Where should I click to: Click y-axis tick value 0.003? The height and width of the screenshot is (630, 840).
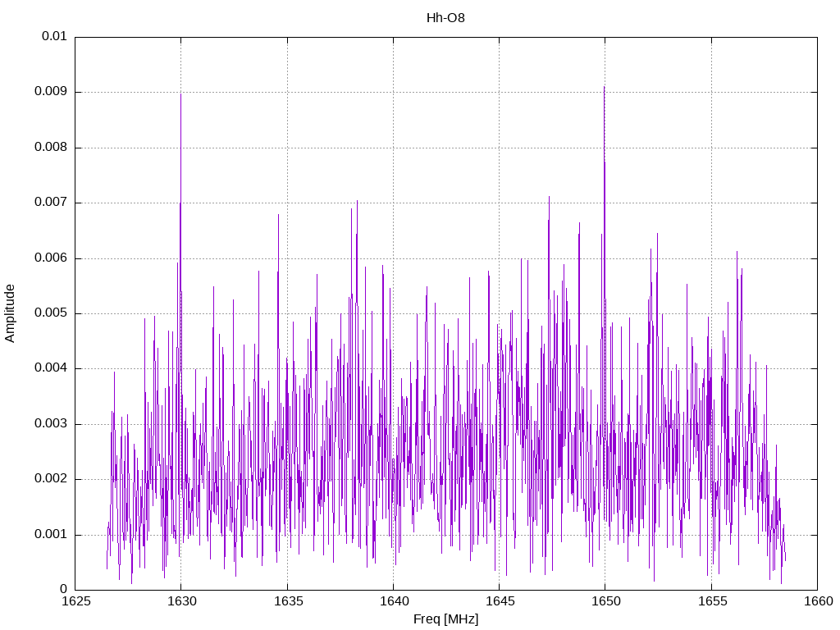(50, 424)
